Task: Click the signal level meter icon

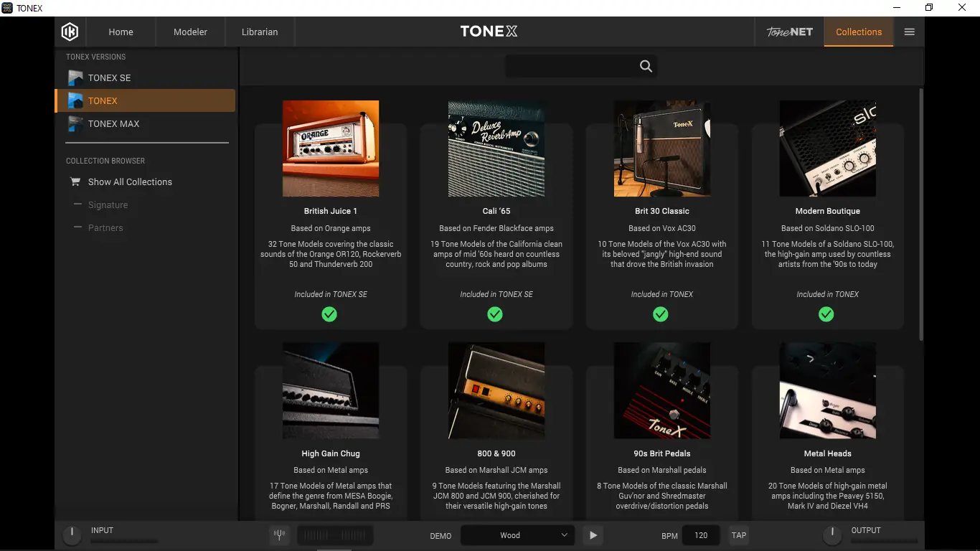Action: [334, 534]
